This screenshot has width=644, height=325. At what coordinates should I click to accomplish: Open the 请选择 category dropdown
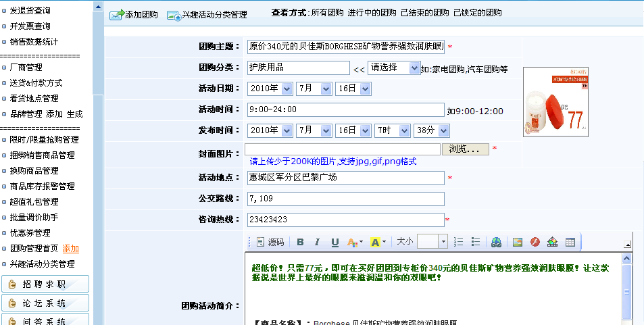(x=394, y=68)
